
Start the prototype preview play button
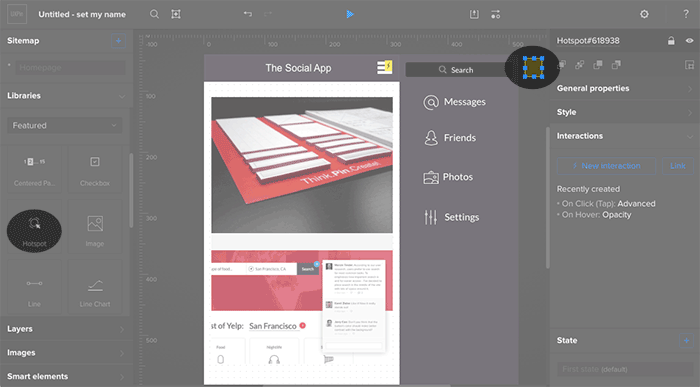350,14
